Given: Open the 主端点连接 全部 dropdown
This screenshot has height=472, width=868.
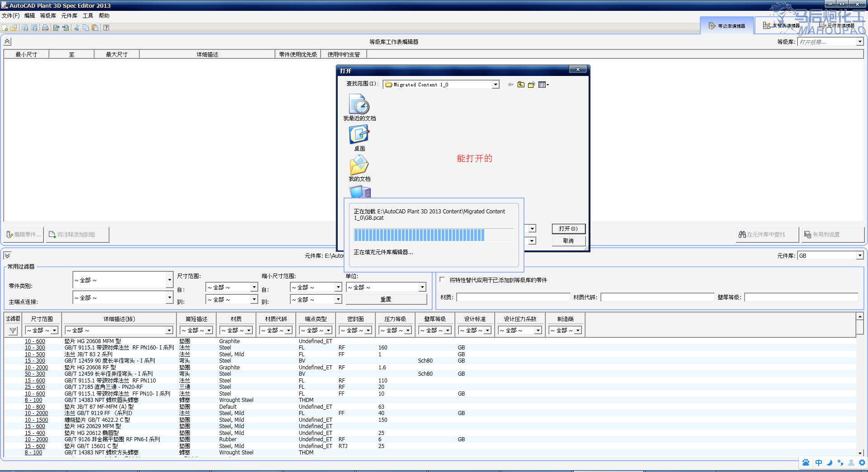Looking at the screenshot, I should [170, 297].
